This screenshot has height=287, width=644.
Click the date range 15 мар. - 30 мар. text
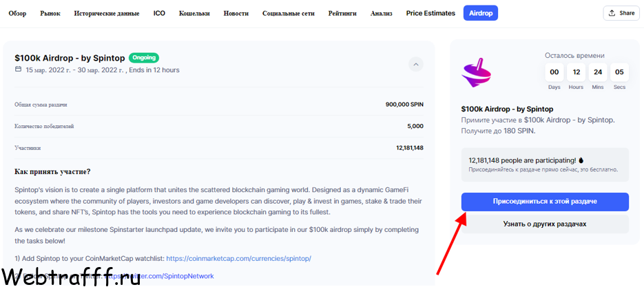coord(75,70)
